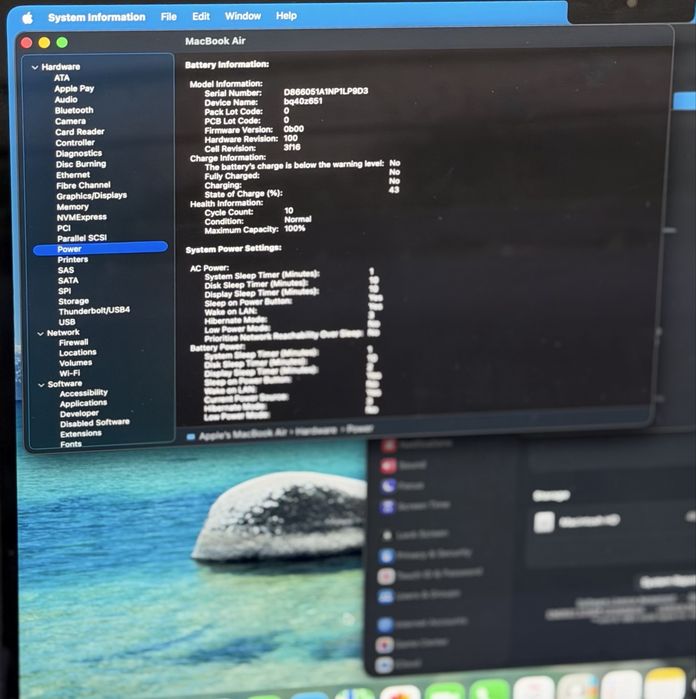Click the Device Name value bq40z651

click(303, 101)
